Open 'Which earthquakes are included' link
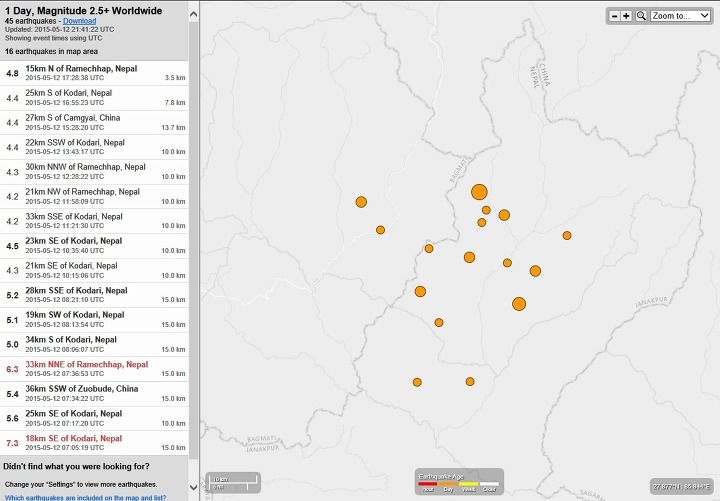The height and width of the screenshot is (501, 720). click(x=85, y=497)
